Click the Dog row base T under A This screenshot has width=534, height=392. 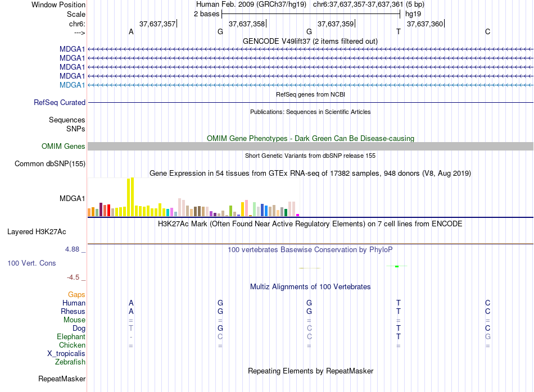pyautogui.click(x=131, y=329)
